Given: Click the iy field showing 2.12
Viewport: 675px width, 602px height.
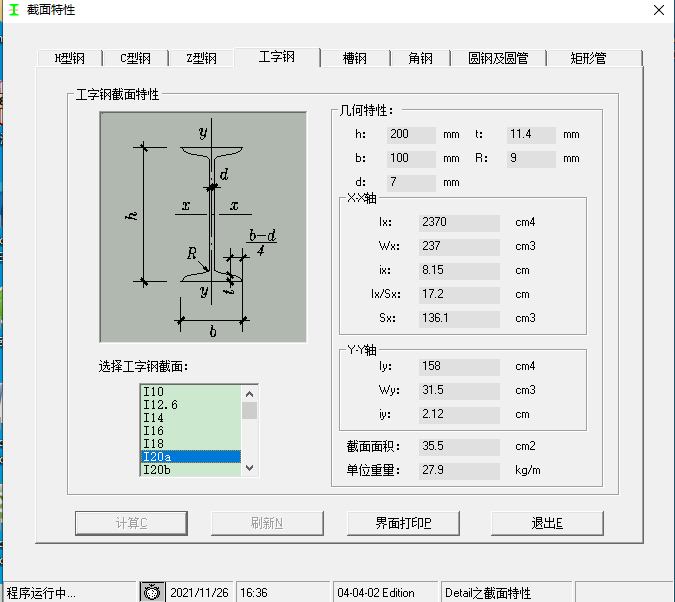Looking at the screenshot, I should (x=459, y=414).
